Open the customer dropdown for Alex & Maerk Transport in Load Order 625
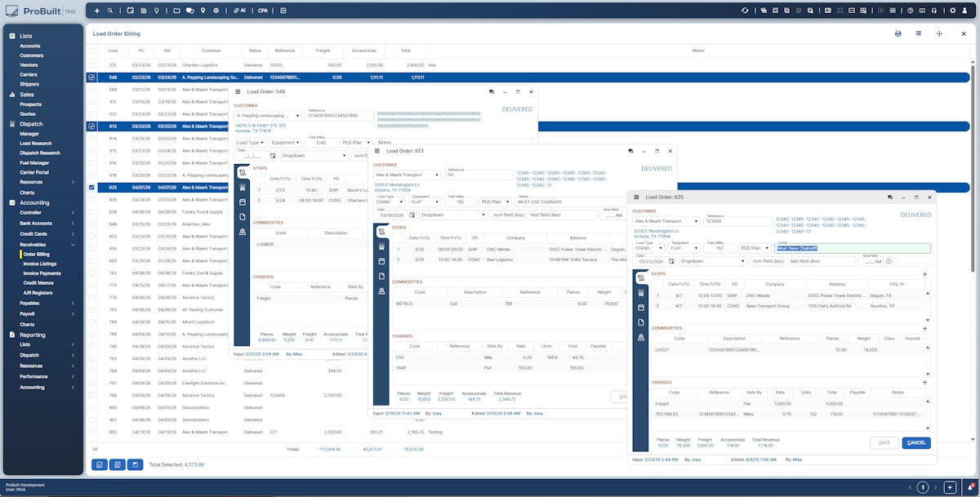Screen dimensions: 980x497 (695, 221)
